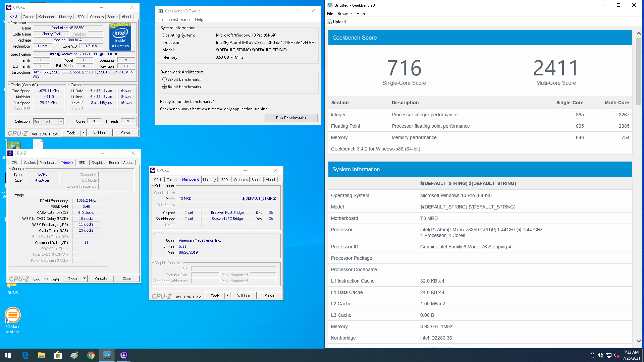Viewport: 644px width, 362px height.
Task: Click the processor Name field Intel Atom x5 Z8350
Action: tap(68, 28)
